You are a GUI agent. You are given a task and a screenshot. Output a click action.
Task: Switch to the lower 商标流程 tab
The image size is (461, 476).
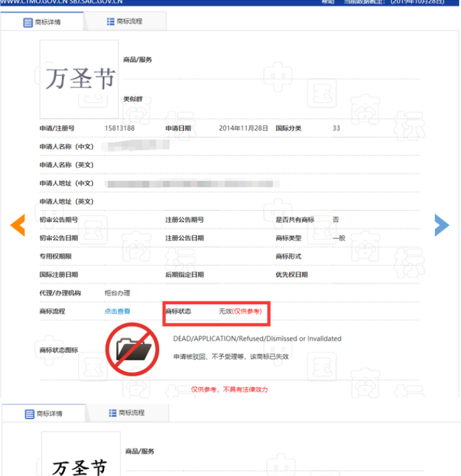pos(127,413)
